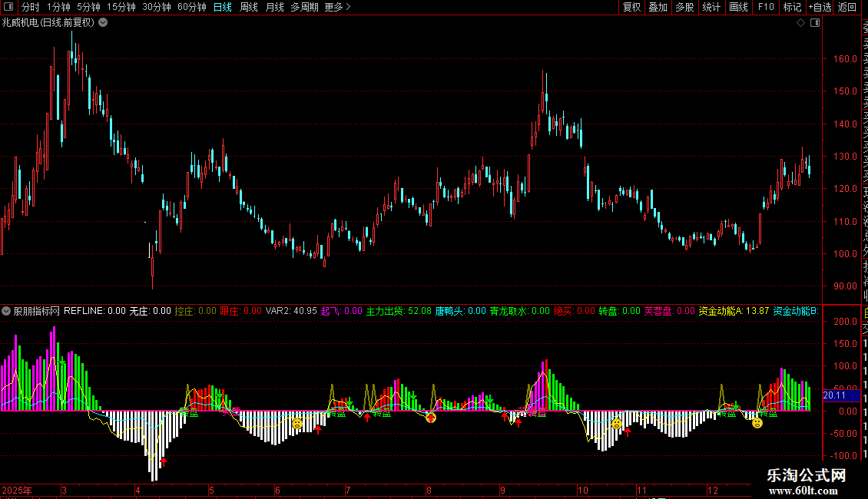Click the VAR2: 40.95 indicator value
Image resolution: width=868 pixels, height=499 pixels.
[x=291, y=311]
